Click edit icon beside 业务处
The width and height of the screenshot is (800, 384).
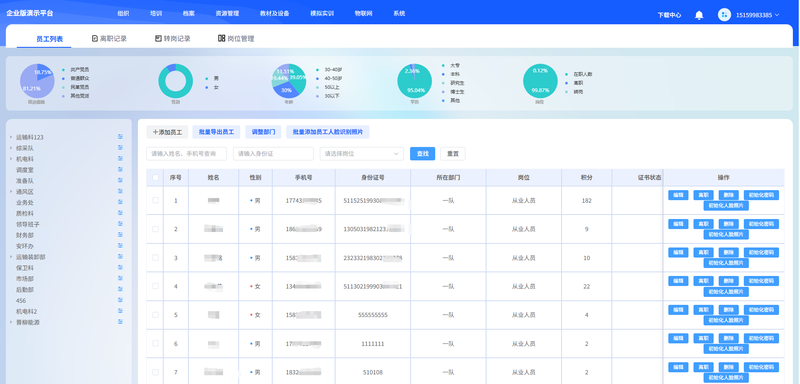[x=120, y=202]
